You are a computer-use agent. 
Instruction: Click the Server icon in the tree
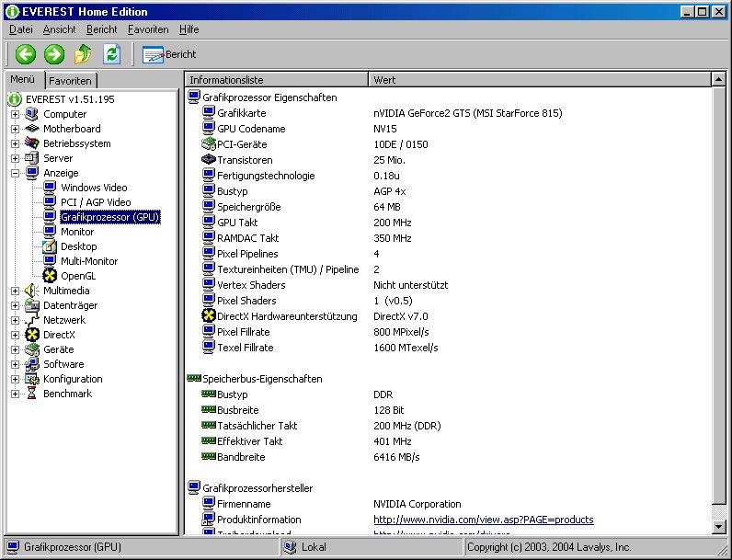pyautogui.click(x=32, y=158)
